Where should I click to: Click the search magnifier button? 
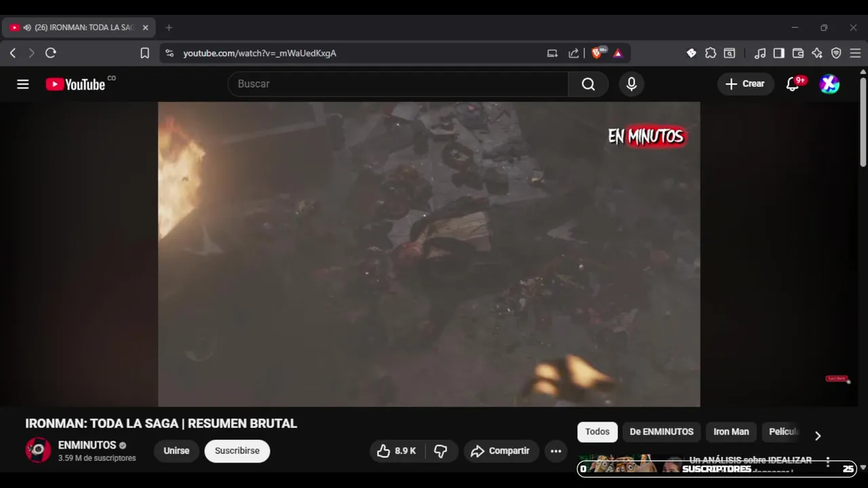[x=588, y=84]
